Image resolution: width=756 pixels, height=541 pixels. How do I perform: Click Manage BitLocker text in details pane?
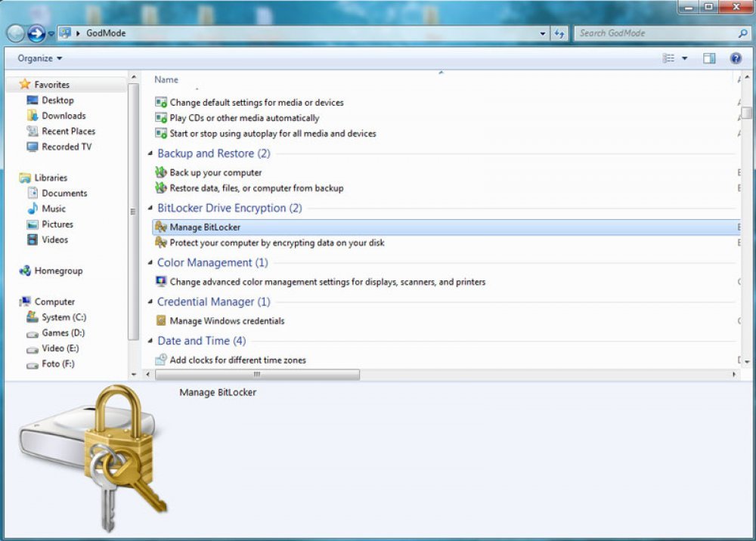point(218,392)
